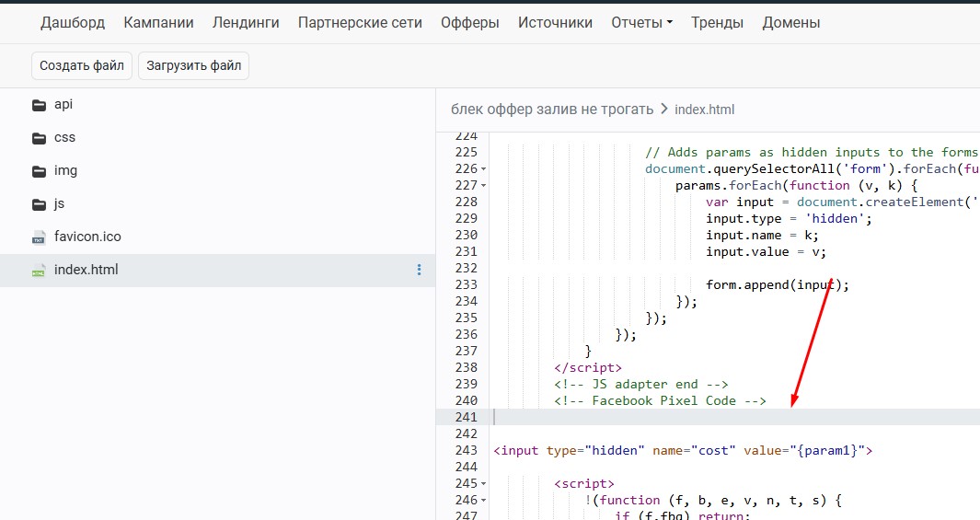Open the three-dot menu for index.html
This screenshot has width=980, height=520.
tap(419, 270)
